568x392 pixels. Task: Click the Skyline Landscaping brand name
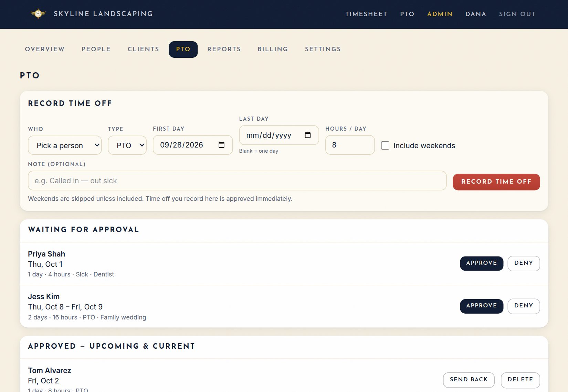[x=103, y=14]
